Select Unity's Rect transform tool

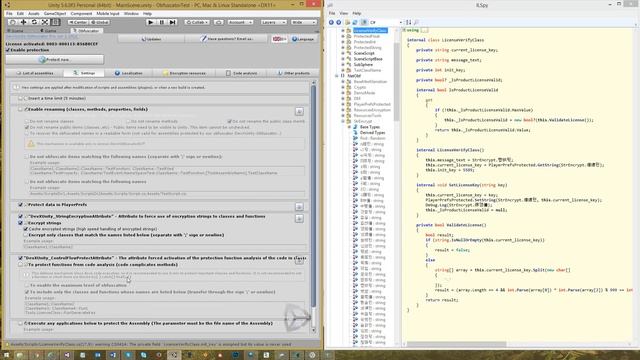click(56, 22)
